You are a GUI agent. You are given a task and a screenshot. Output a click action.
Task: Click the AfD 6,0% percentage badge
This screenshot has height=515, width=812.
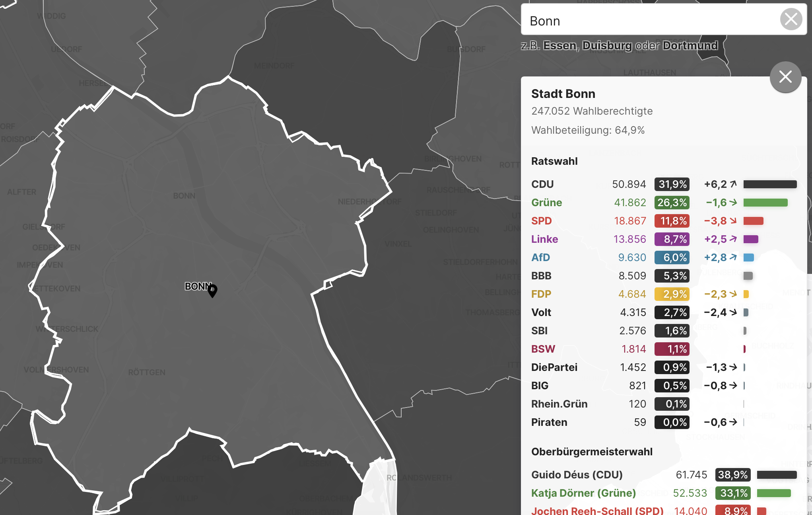[x=672, y=257]
